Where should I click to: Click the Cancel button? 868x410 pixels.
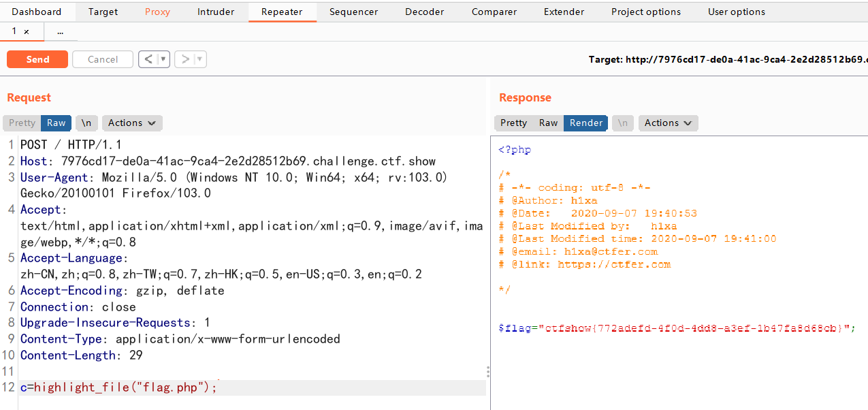point(103,59)
